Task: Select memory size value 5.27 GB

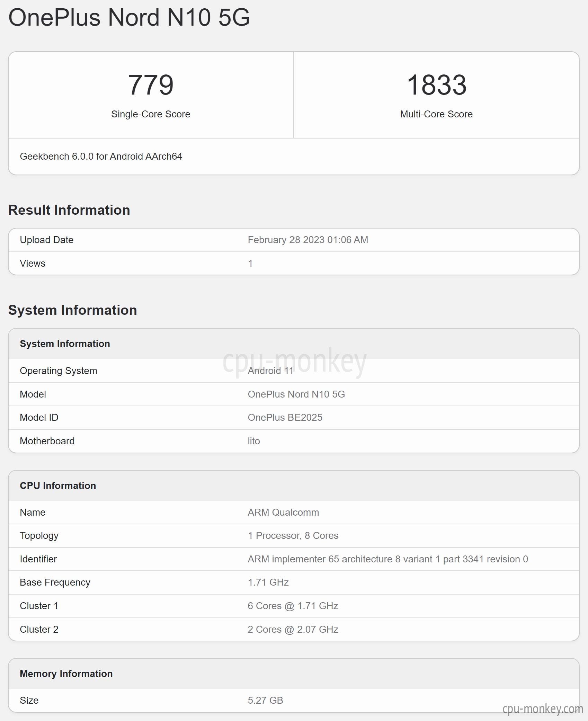Action: point(266,701)
